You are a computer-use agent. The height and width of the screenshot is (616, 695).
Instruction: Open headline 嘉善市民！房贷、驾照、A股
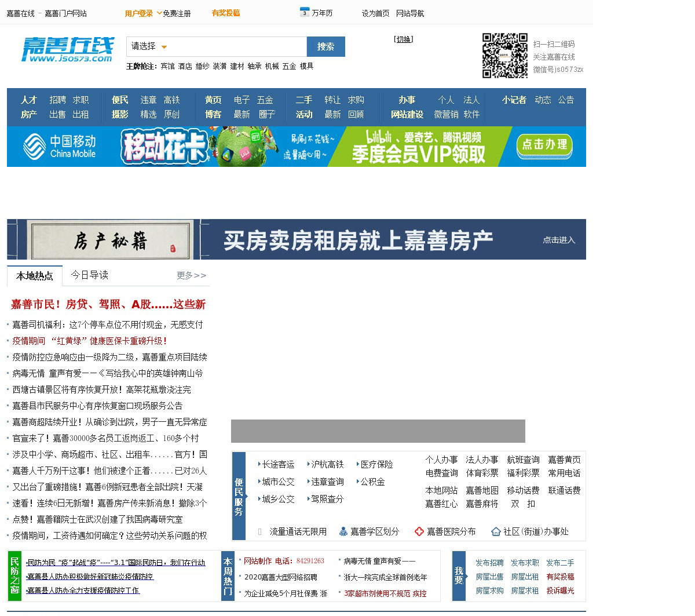[108, 304]
